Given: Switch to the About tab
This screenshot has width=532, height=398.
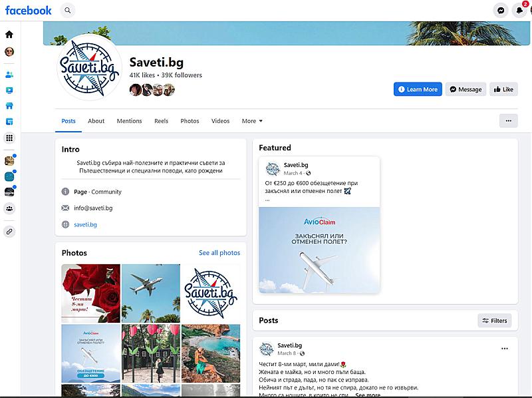Looking at the screenshot, I should [96, 121].
